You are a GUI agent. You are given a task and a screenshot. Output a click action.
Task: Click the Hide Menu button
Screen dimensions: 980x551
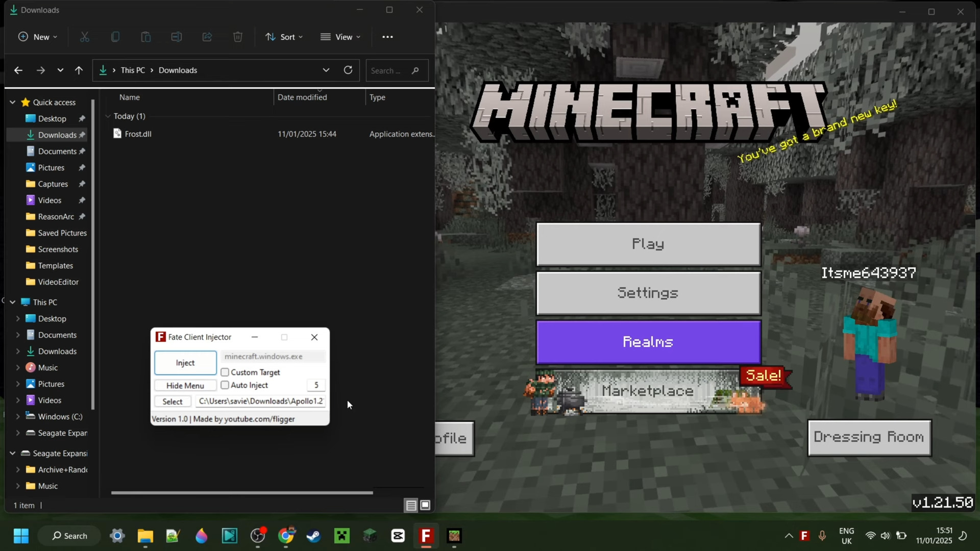[x=185, y=385]
